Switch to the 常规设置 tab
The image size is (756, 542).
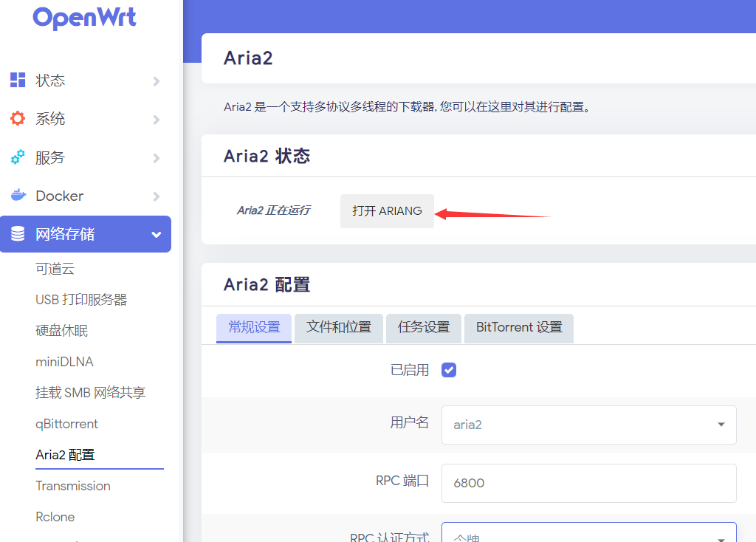[x=254, y=328]
